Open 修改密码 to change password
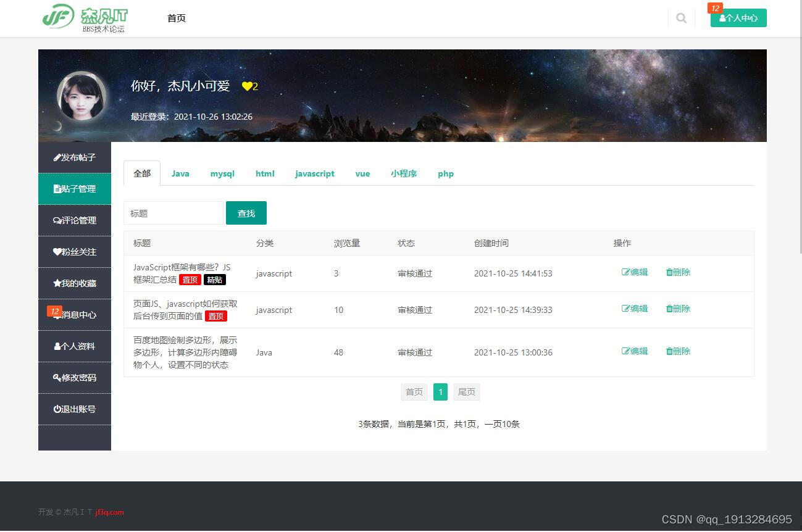Image resolution: width=802 pixels, height=532 pixels. [74, 378]
